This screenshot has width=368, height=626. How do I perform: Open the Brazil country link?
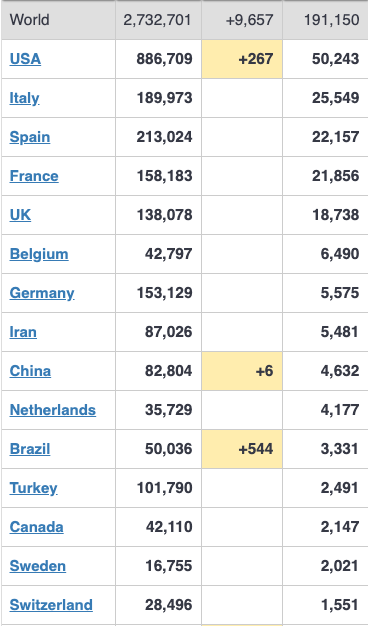click(30, 449)
